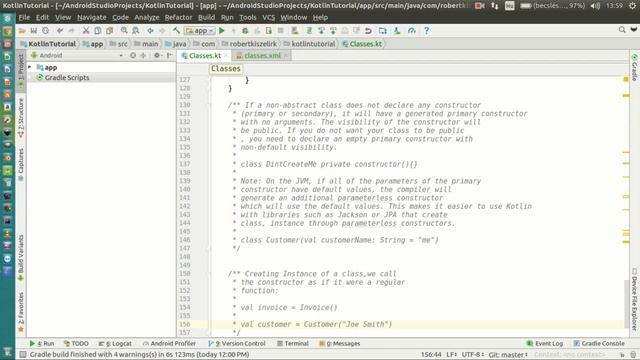Open the Device File Explorer side panel
Image resolution: width=640 pixels, height=360 pixels.
pos(634,300)
